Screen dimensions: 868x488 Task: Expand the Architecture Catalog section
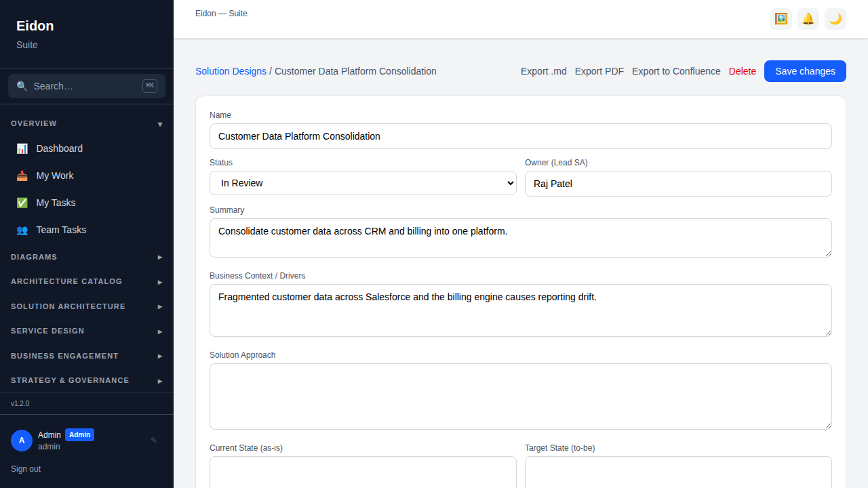[x=87, y=281]
